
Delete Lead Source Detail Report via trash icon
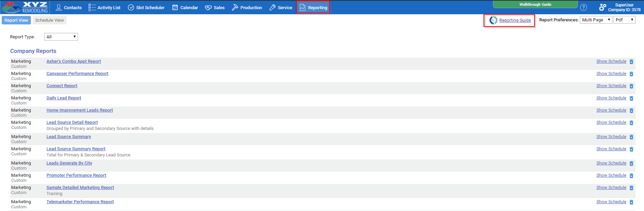point(631,123)
